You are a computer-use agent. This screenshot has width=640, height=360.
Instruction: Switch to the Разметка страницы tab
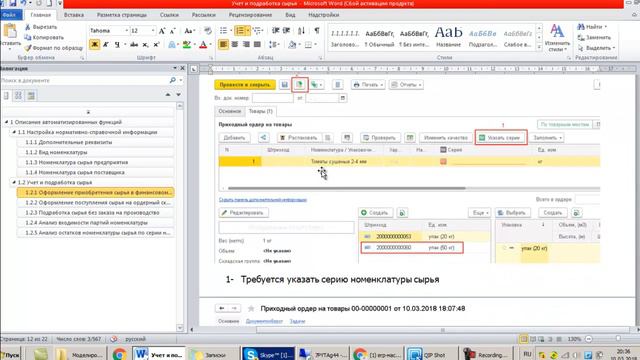click(122, 15)
